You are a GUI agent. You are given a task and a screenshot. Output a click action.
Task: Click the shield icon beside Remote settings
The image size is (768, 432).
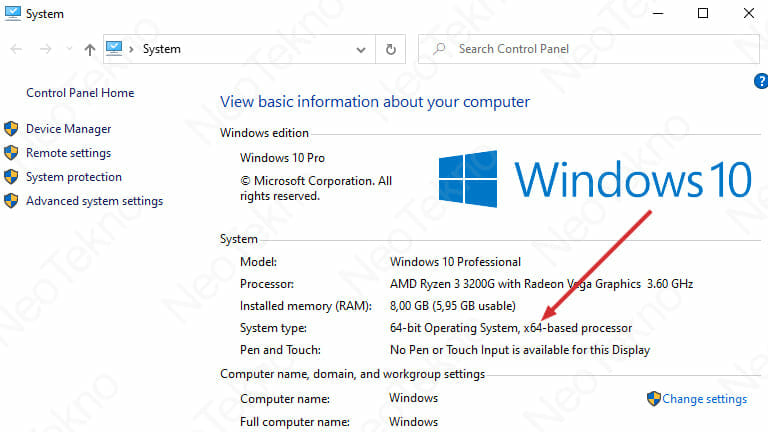point(11,153)
